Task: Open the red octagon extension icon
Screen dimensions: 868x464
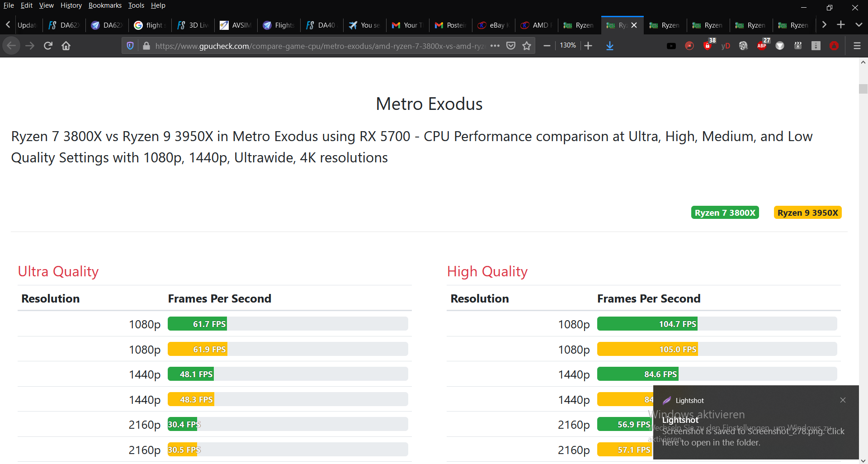Action: pos(834,46)
